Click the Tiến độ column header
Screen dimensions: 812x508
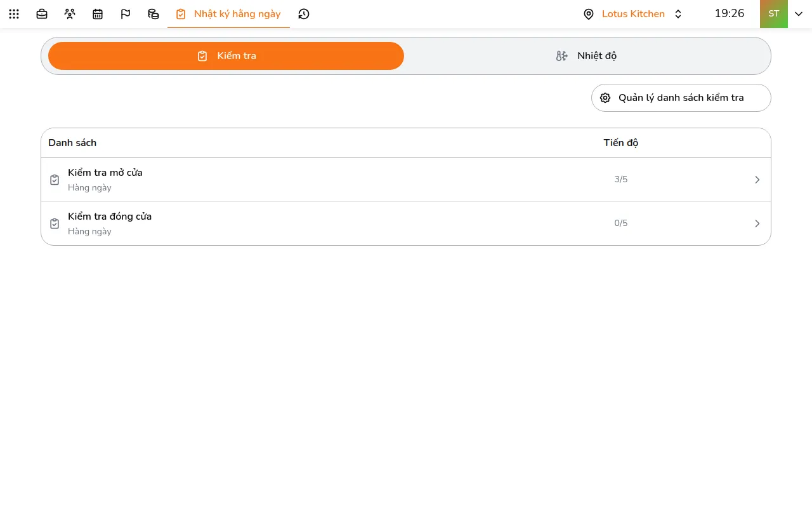click(x=621, y=143)
